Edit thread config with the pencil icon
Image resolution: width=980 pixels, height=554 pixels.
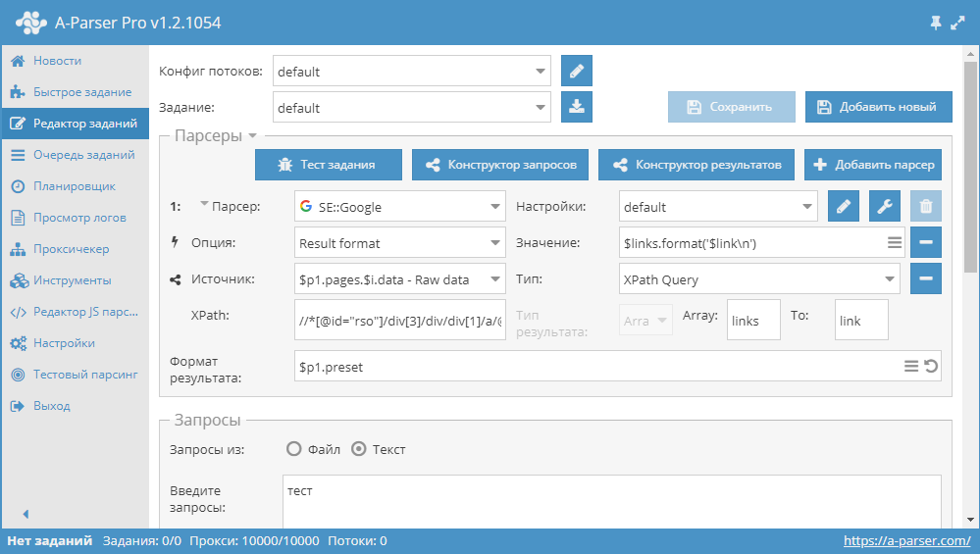click(576, 71)
